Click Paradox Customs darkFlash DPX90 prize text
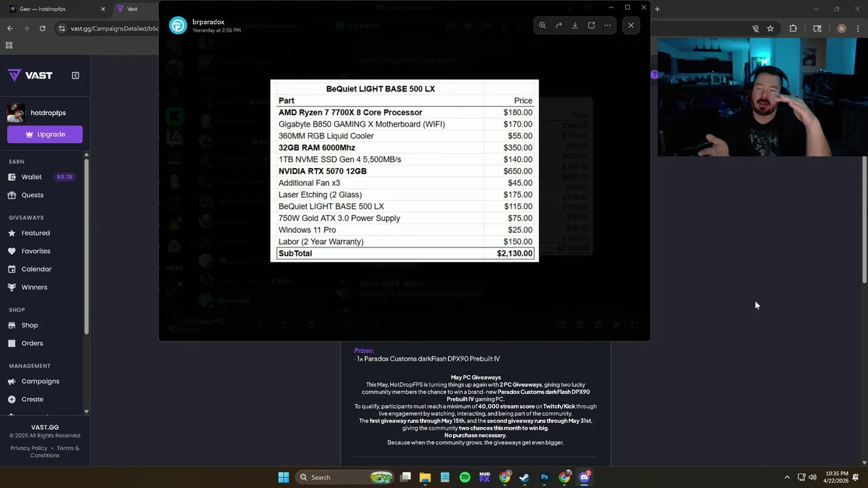 point(429,359)
